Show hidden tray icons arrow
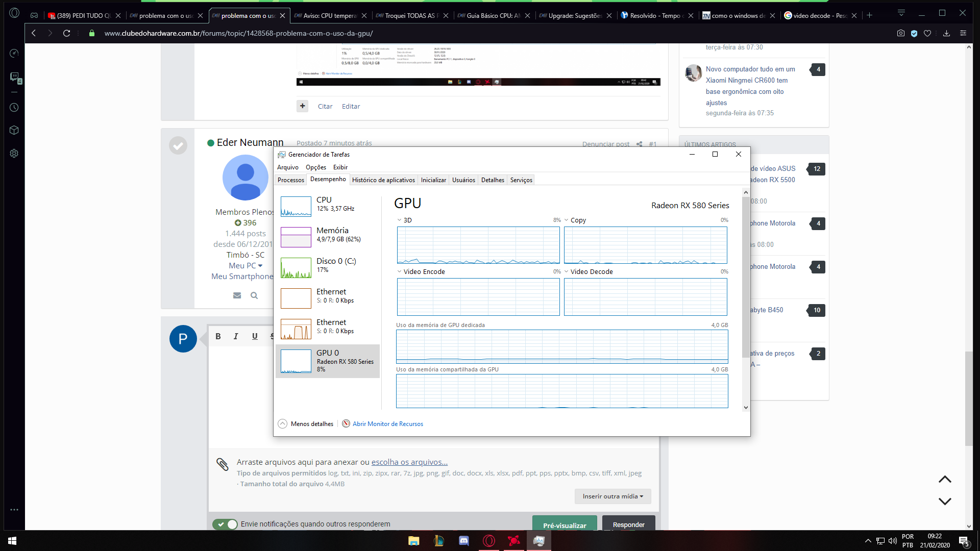Image resolution: width=980 pixels, height=551 pixels. pos(868,541)
